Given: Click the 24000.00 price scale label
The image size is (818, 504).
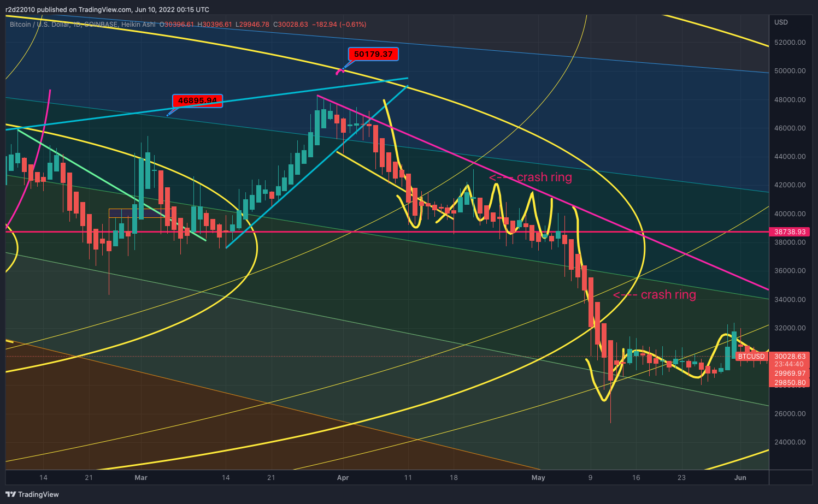Looking at the screenshot, I should coord(790,442).
